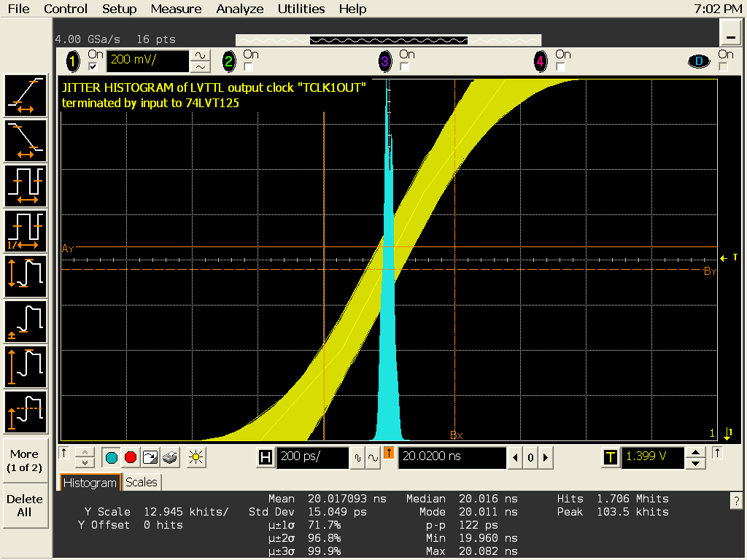This screenshot has width=747, height=560.
Task: Open the Setup menu
Action: [x=119, y=9]
